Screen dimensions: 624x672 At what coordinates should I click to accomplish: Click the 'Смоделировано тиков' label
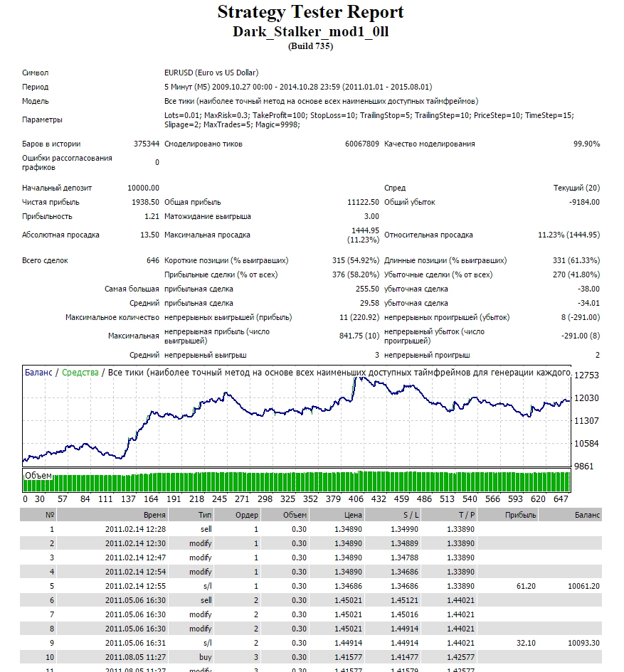pos(203,144)
